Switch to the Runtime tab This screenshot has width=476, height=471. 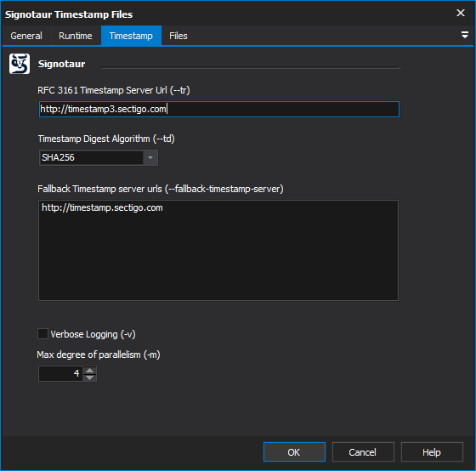[76, 36]
